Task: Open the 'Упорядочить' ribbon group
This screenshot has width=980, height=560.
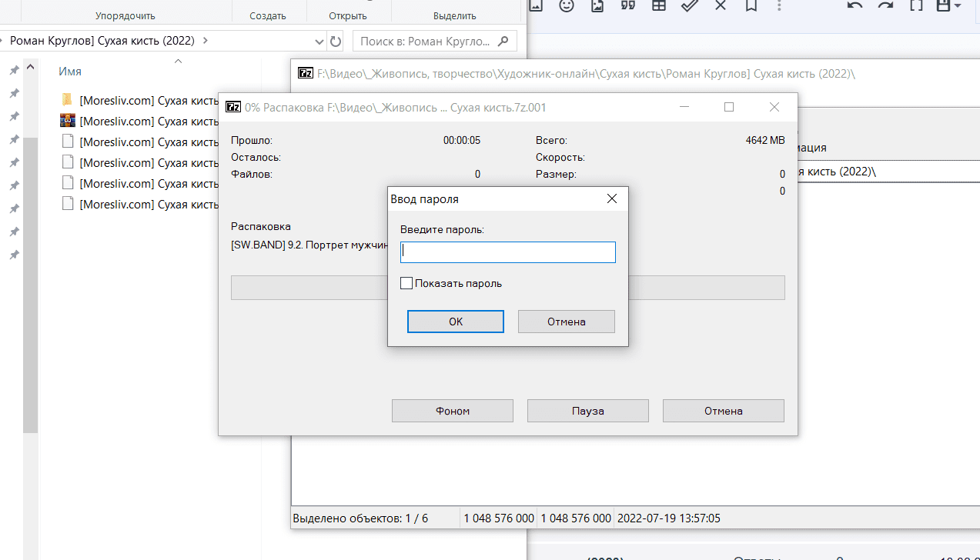Action: [x=125, y=15]
